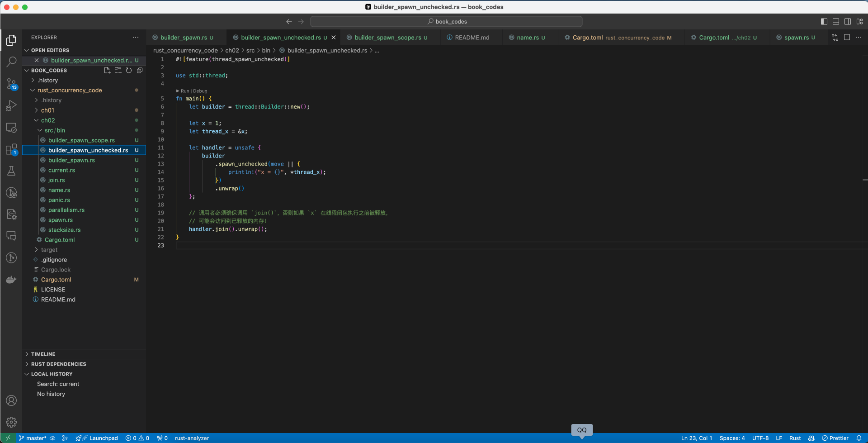The width and height of the screenshot is (868, 443).
Task: Click the Debug code lens above main
Action: click(200, 91)
